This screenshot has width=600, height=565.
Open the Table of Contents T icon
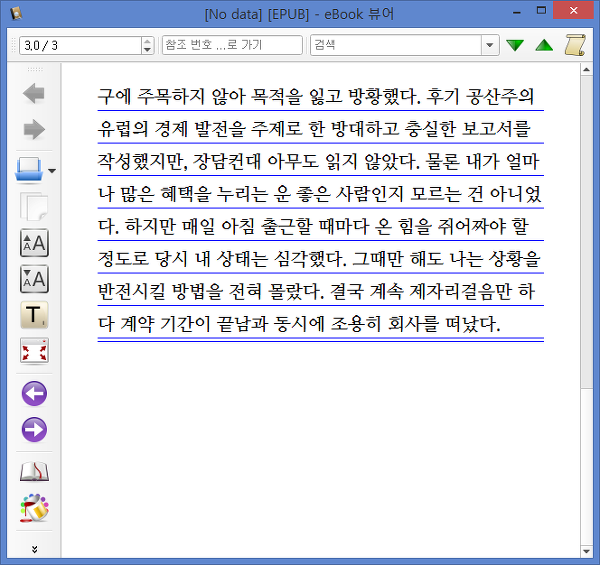[34, 315]
